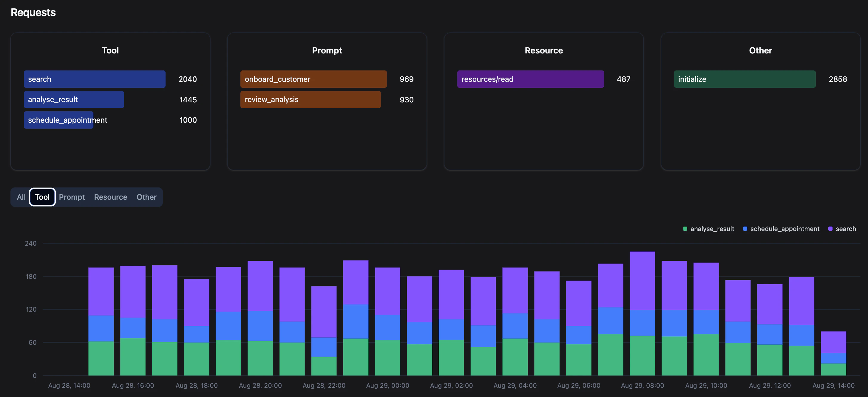Toggle the search legend entry

click(846, 229)
